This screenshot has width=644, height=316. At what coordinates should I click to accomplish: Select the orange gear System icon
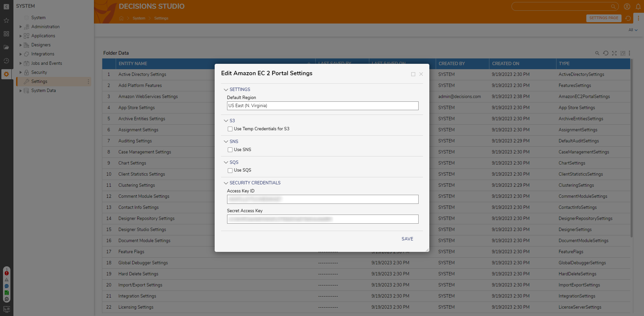coord(6,74)
